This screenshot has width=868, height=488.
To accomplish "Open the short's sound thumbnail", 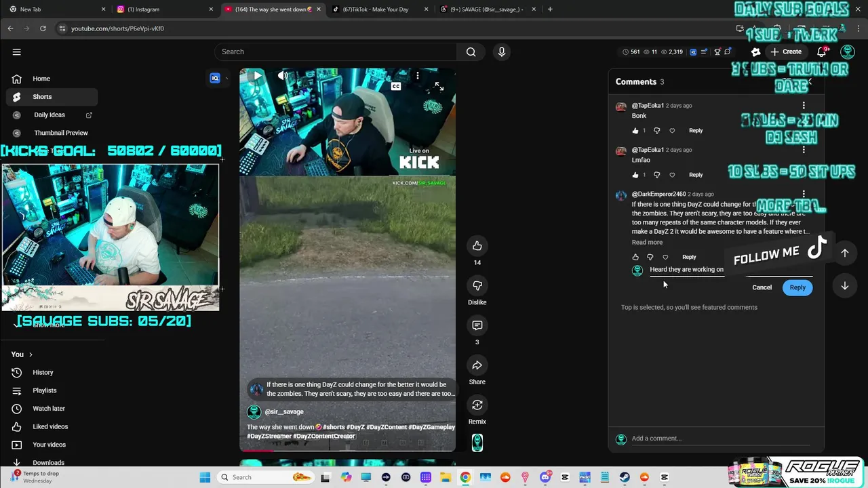I will click(477, 443).
